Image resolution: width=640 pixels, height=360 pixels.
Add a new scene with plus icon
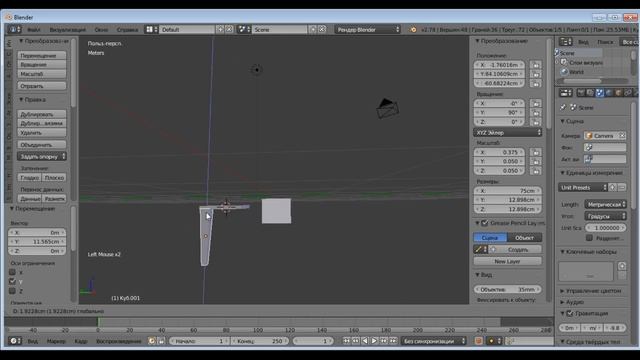pos(313,29)
